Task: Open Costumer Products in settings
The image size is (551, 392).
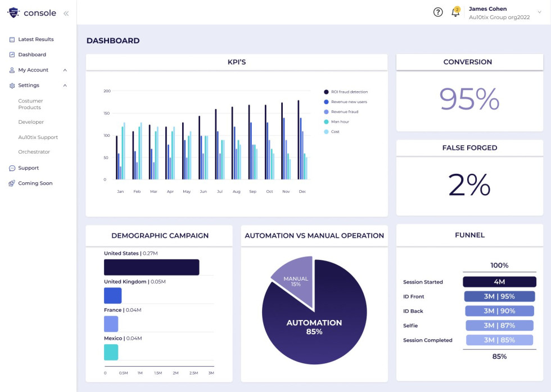Action: pyautogui.click(x=30, y=104)
